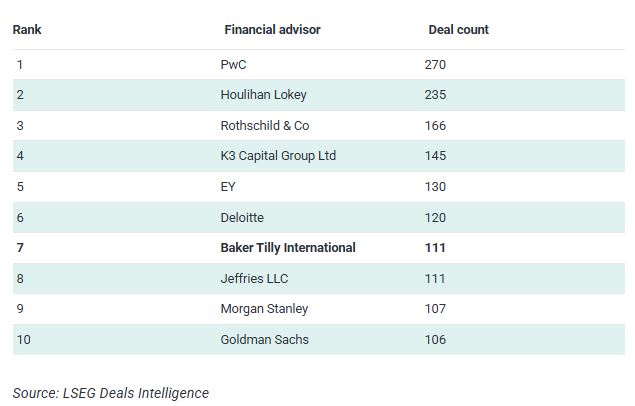
Task: Select the Houlihan Lokey row name
Action: click(264, 95)
